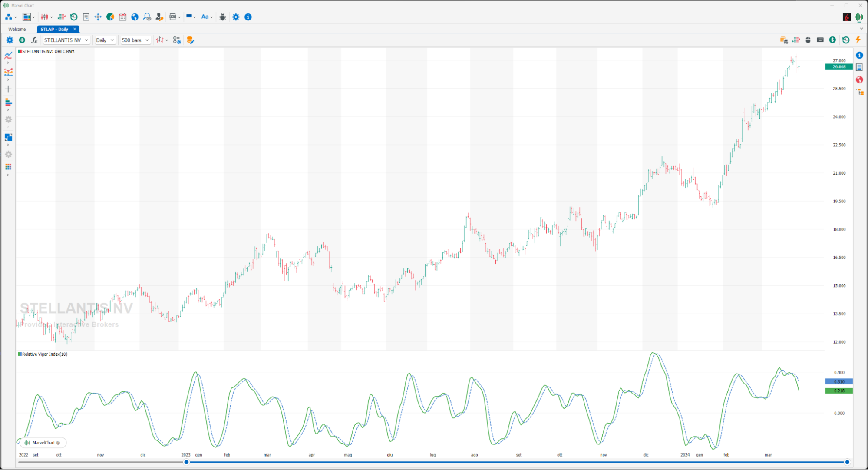Open the history clock icon in top toolbar
Viewport: 868px width, 470px height.
(x=74, y=17)
